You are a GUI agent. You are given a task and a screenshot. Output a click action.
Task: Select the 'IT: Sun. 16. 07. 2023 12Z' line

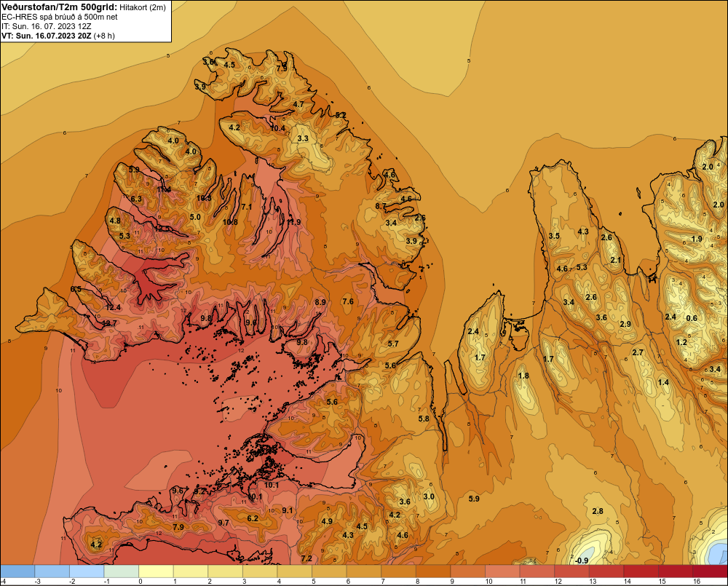click(x=48, y=26)
